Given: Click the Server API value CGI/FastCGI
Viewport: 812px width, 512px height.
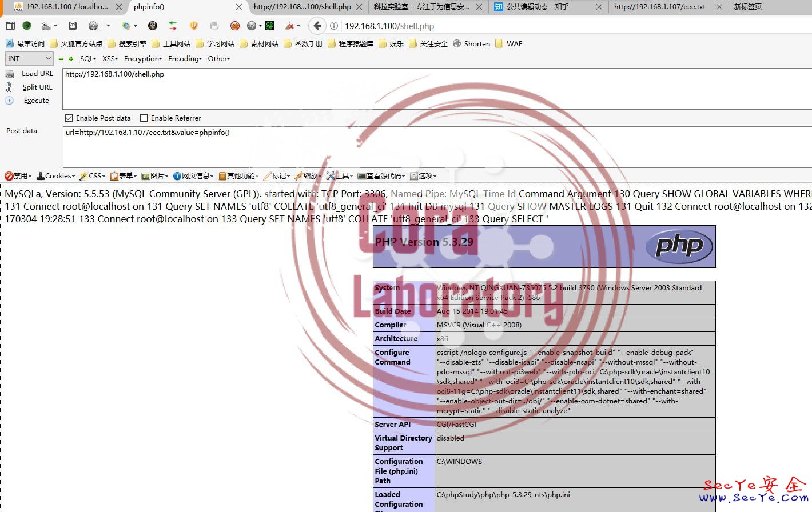Looking at the screenshot, I should click(456, 424).
